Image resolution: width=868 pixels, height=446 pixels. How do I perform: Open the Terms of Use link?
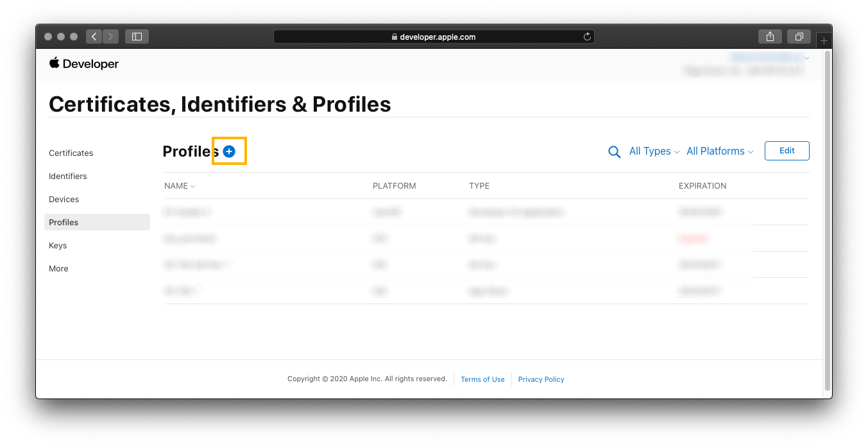[x=482, y=379]
